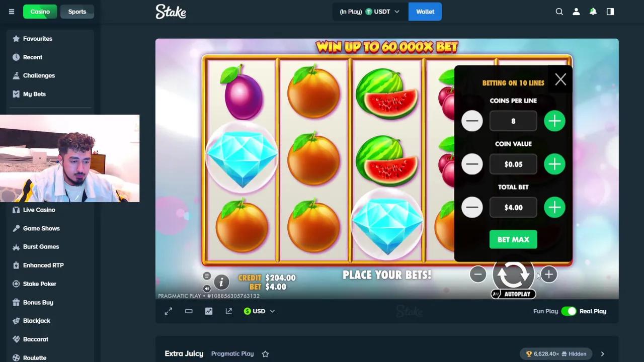The image size is (644, 362).
Task: Open the Wallet button
Action: click(x=425, y=12)
